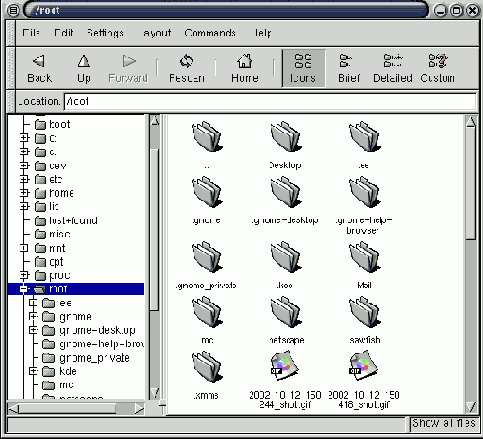Open the Settings menu
This screenshot has width=483, height=439.
105,33
